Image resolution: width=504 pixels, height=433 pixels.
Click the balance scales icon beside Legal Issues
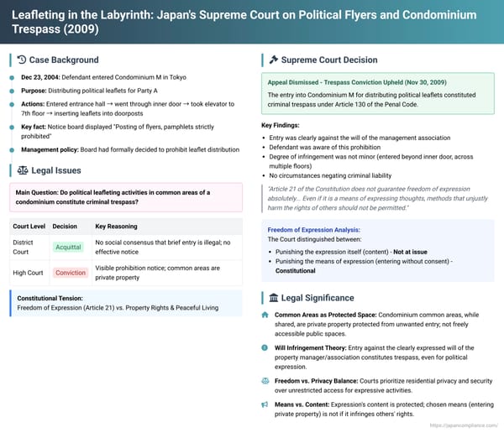[21, 169]
